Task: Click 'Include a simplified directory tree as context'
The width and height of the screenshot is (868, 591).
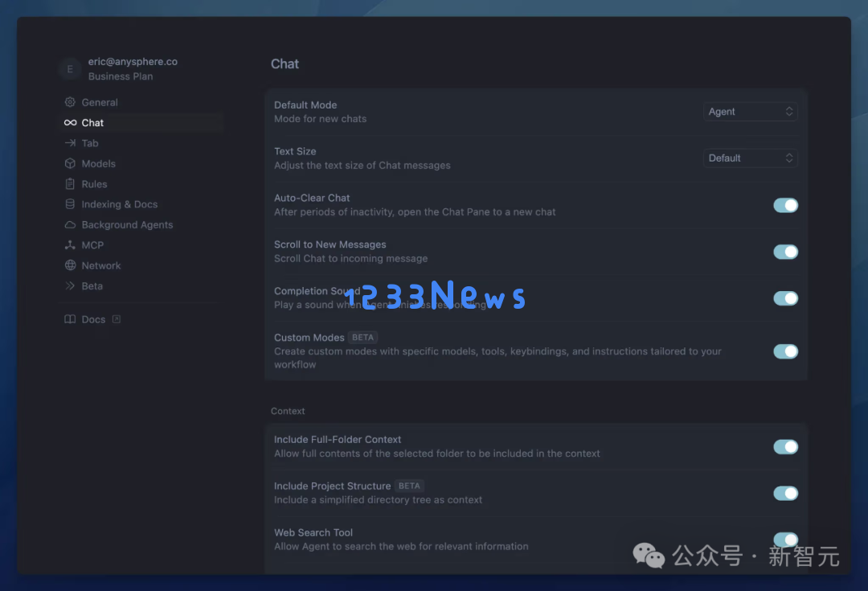Action: (x=378, y=499)
